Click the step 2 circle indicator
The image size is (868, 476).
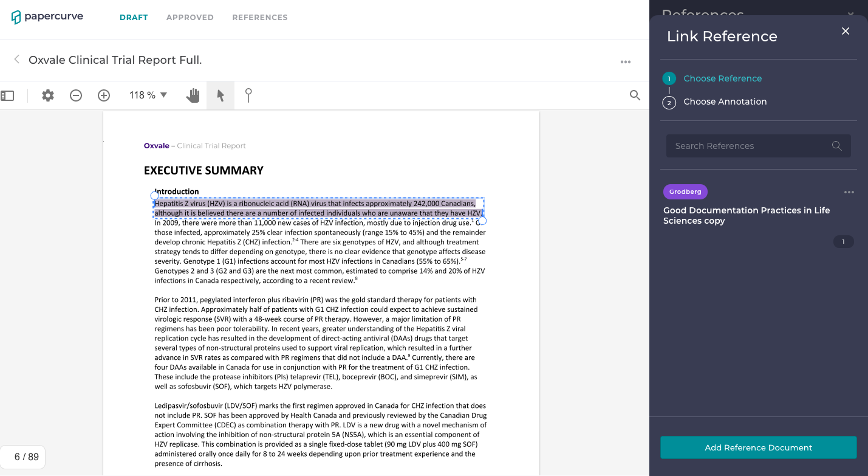pyautogui.click(x=669, y=103)
